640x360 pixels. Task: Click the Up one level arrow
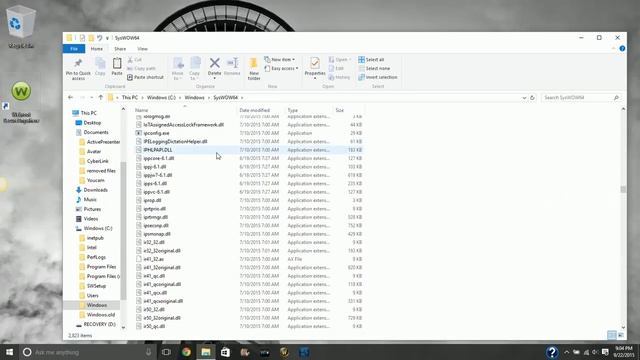101,98
